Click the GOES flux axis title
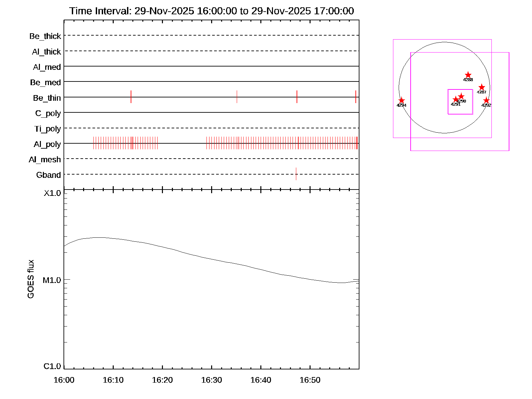 [x=31, y=279]
